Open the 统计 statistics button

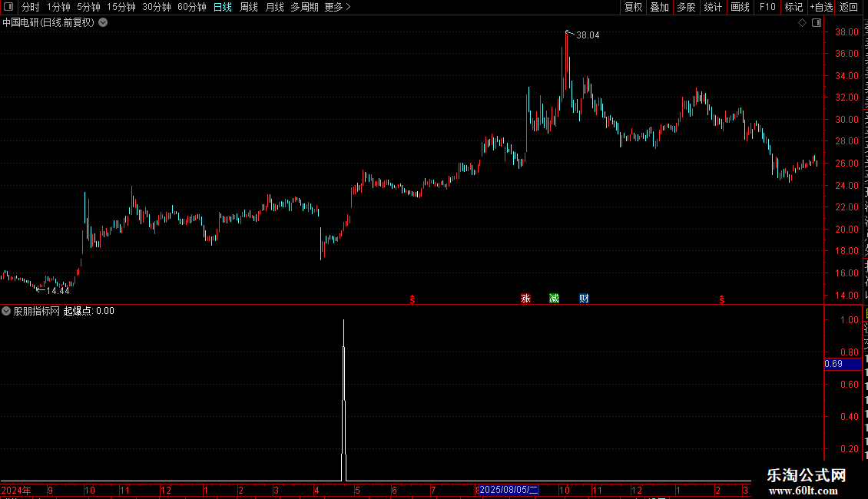point(712,7)
